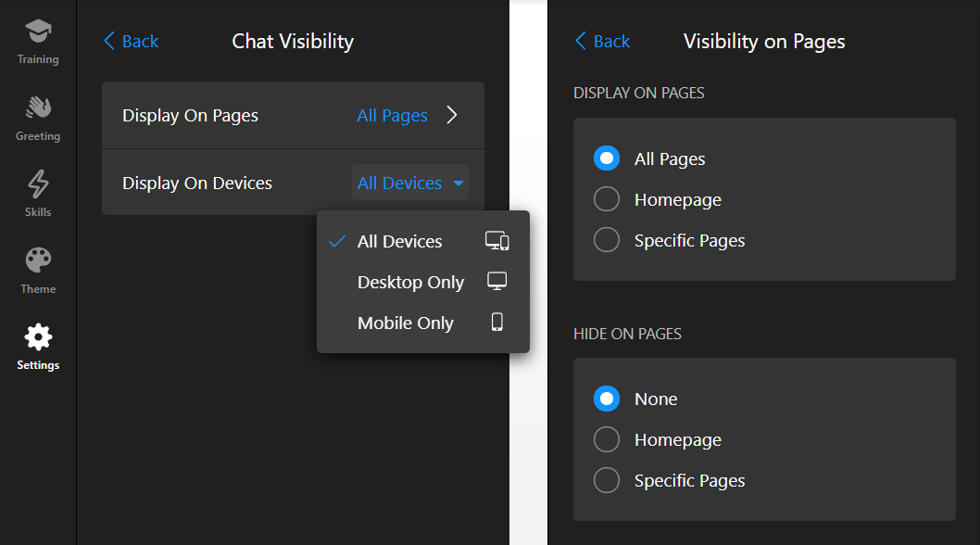
Task: Click the all devices icon in the dropdown
Action: pos(497,241)
